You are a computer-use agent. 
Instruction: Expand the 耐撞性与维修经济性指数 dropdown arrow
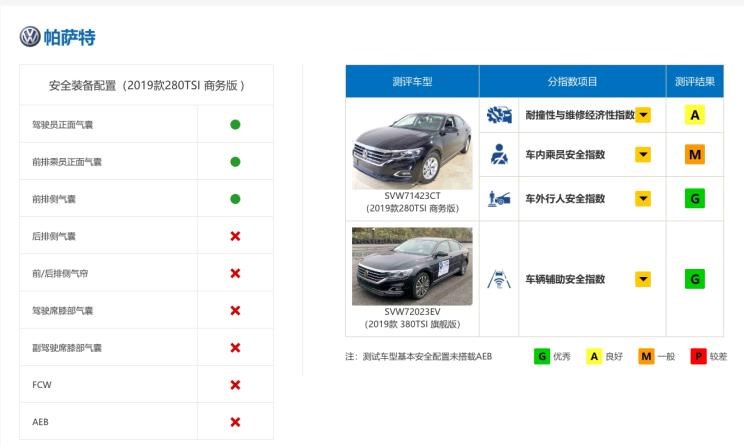(643, 115)
